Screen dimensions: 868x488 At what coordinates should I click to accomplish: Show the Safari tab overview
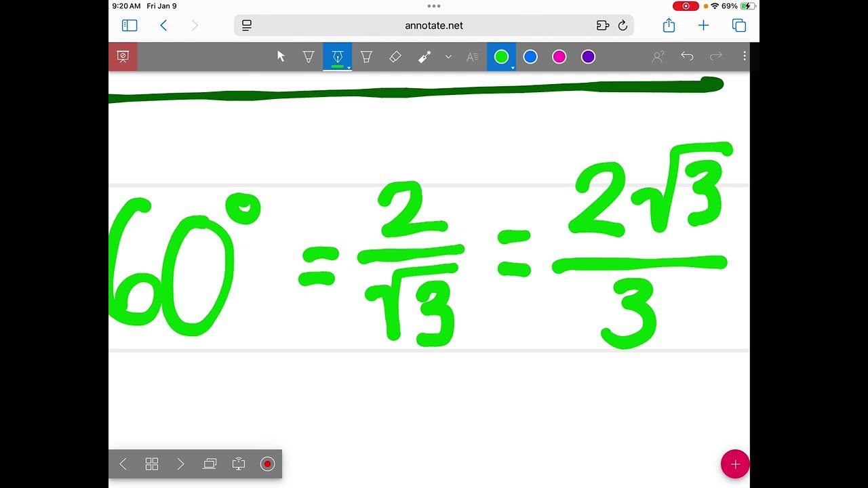(x=739, y=25)
